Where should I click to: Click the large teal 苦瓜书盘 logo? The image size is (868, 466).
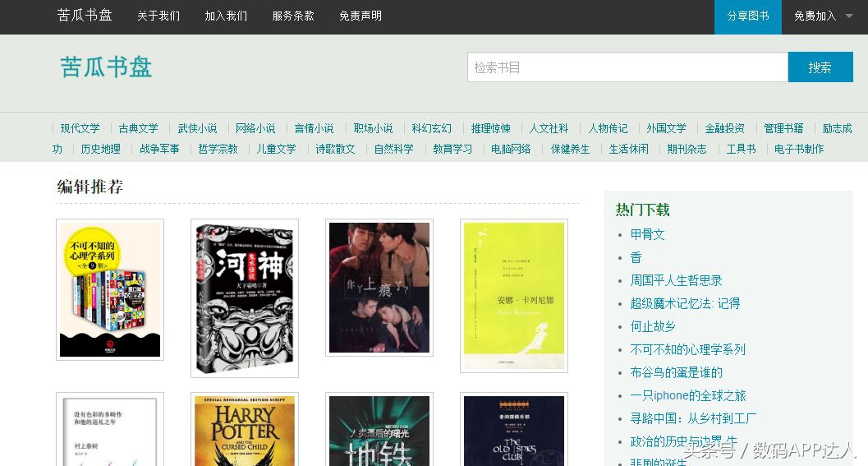coord(106,67)
